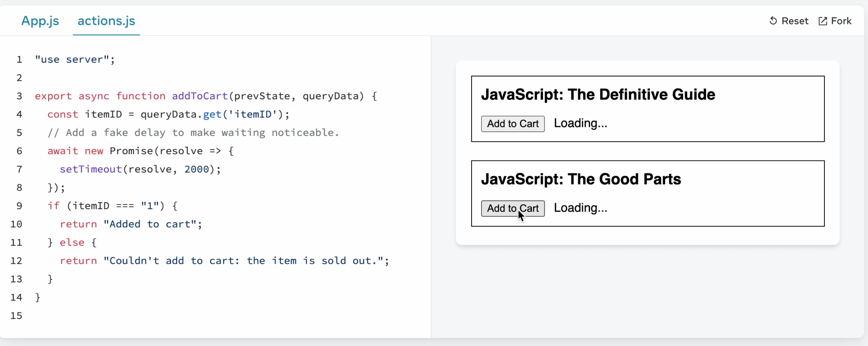Click the "JavaScript: The Definitive Guide" heading

[x=598, y=95]
